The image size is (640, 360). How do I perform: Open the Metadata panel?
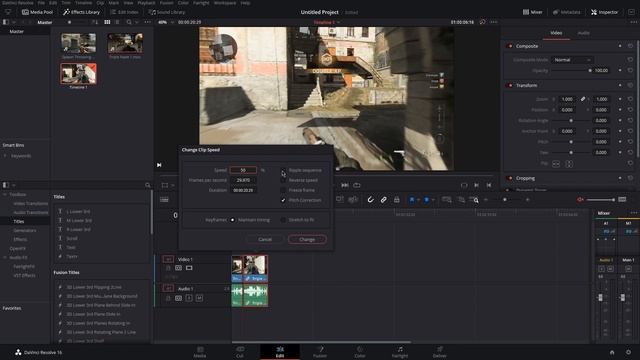click(x=567, y=12)
